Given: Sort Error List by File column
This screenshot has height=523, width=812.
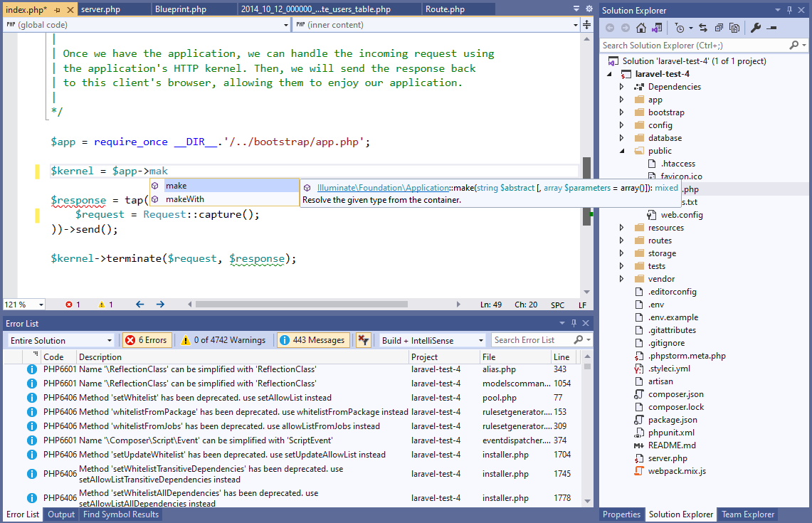Looking at the screenshot, I should [x=515, y=356].
